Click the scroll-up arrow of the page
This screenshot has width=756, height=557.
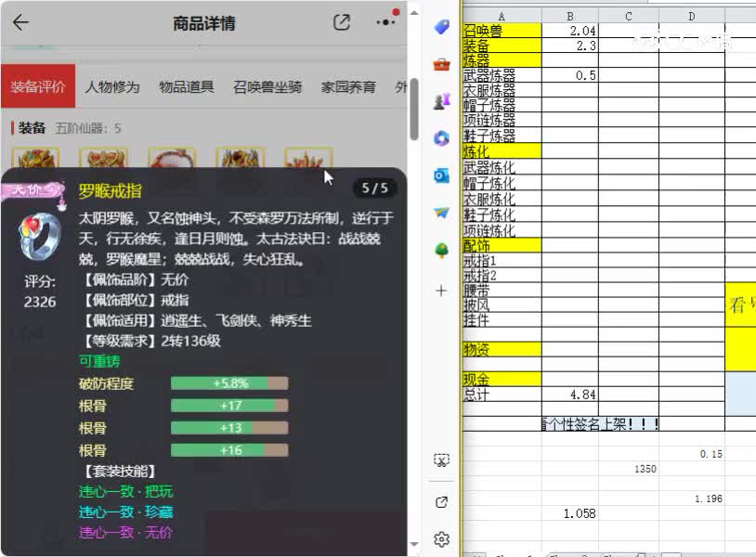point(413,12)
